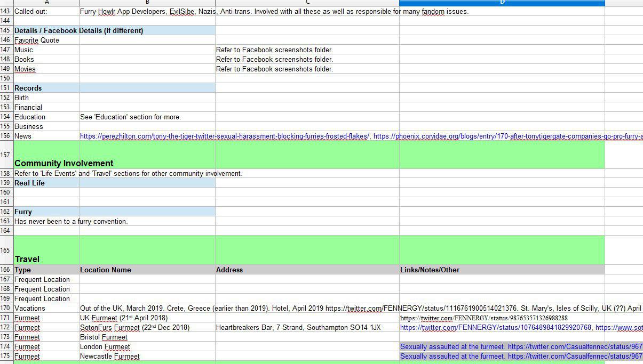Image resolution: width=643 pixels, height=364 pixels.
Task: Select the 'Music' label cell
Action: (x=46, y=50)
